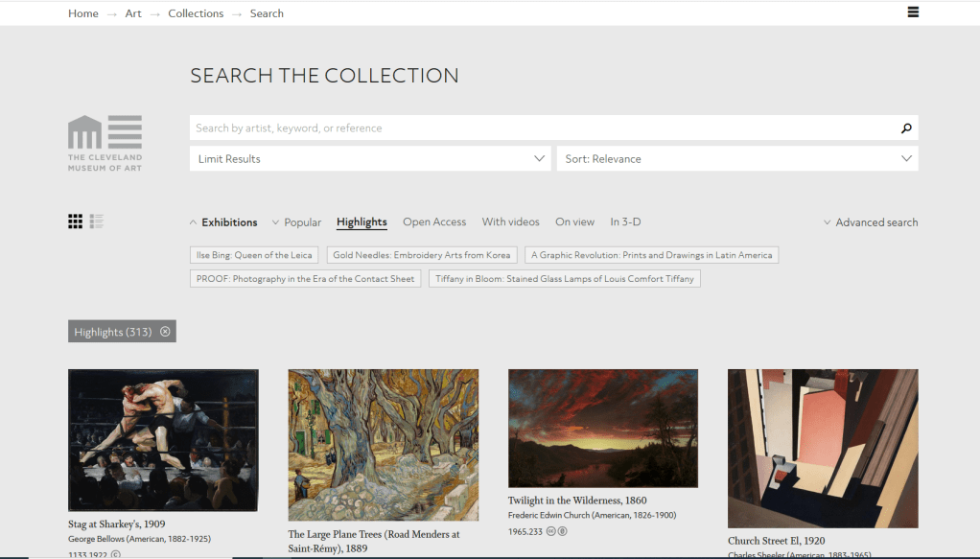Click the Tiffany in Bloom exhibition tag
980x559 pixels.
click(x=564, y=279)
